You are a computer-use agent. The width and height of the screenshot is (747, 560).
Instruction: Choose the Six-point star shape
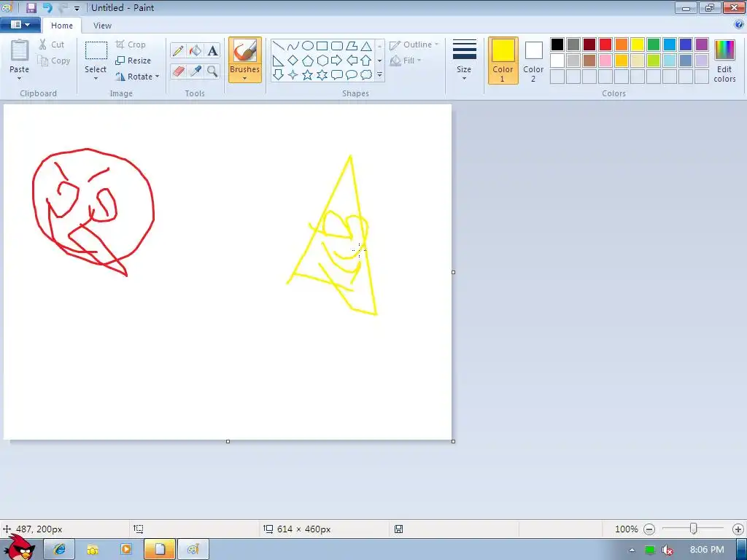(322, 75)
